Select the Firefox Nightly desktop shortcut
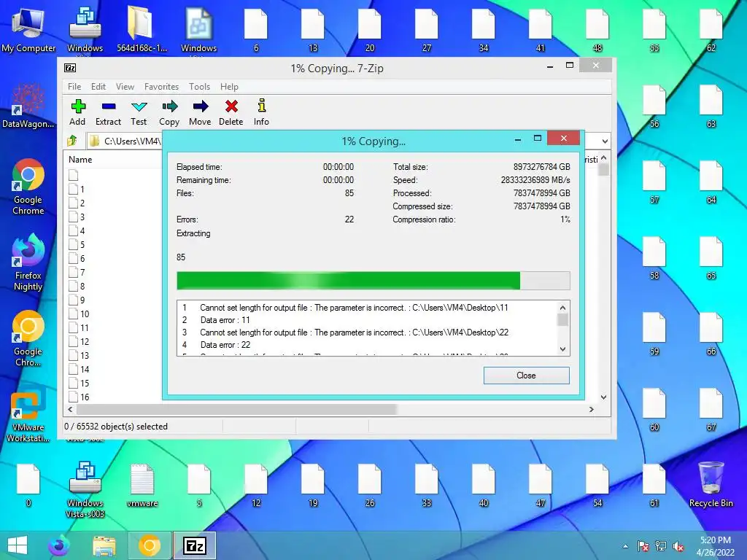The height and width of the screenshot is (560, 747). coord(28,262)
